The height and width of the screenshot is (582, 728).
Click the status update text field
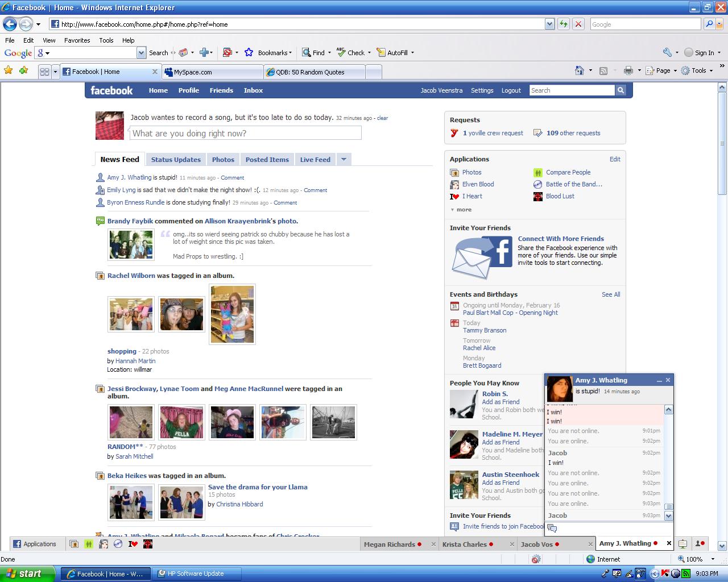[x=246, y=133]
